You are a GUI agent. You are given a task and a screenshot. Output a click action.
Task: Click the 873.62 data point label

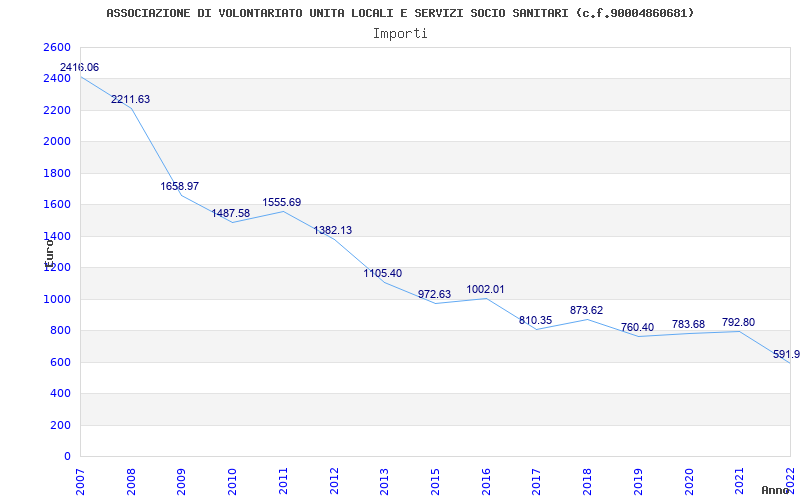tap(586, 311)
